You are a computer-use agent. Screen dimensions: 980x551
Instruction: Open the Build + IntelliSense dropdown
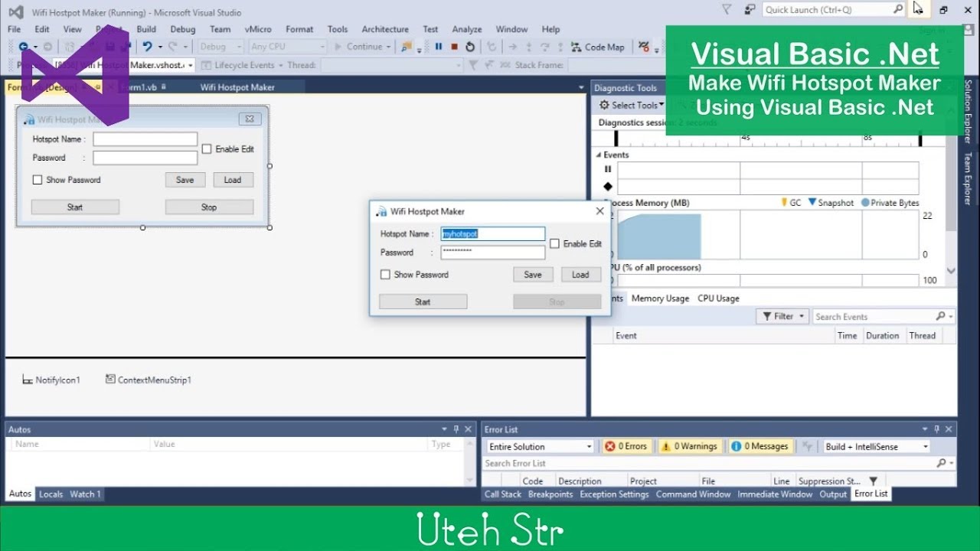(x=876, y=447)
